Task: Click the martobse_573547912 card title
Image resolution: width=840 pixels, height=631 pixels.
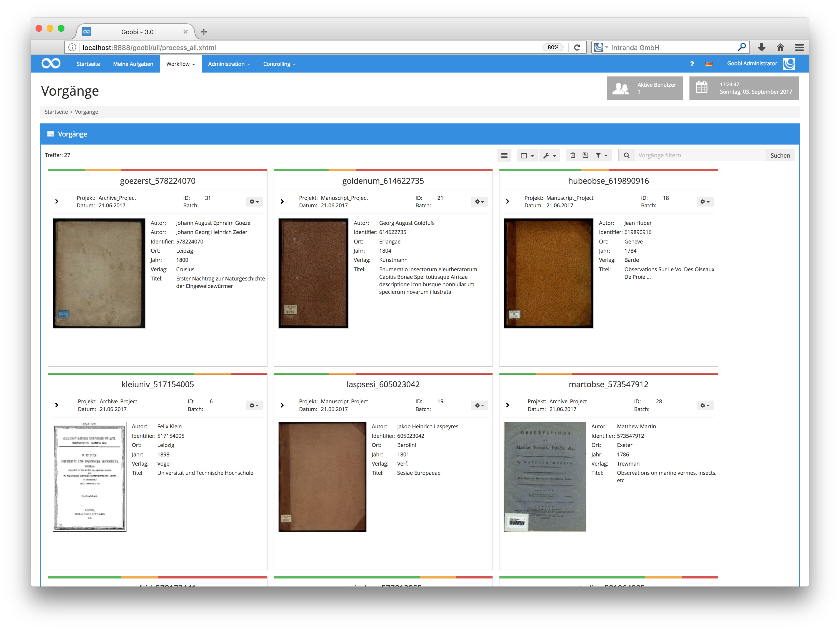Action: [608, 384]
